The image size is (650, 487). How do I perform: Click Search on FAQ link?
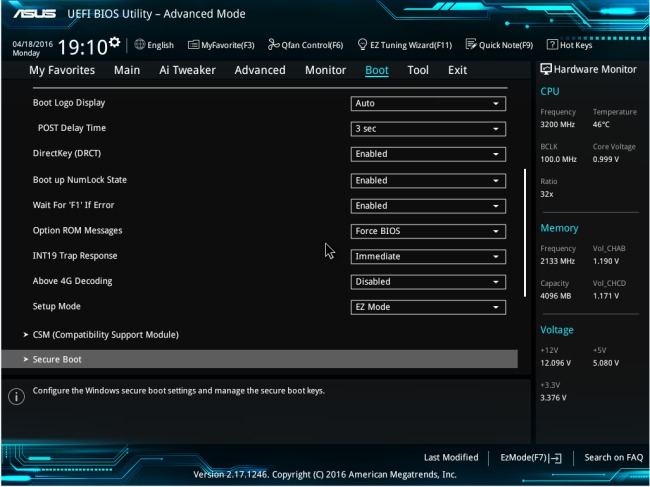coord(614,458)
